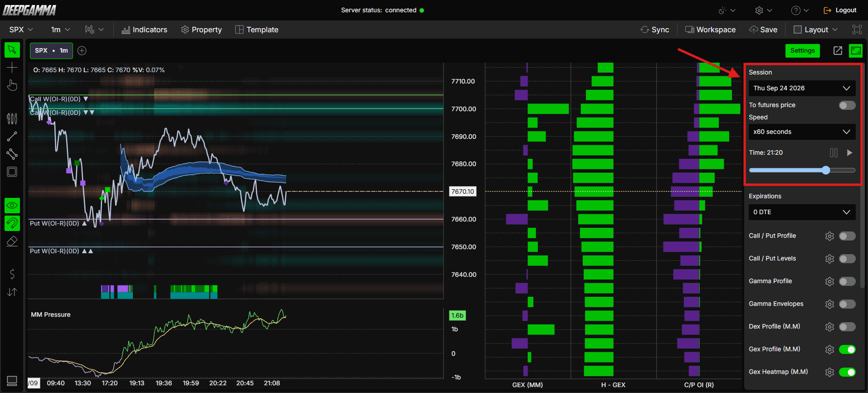Select the eraser tool
868x393 pixels.
click(12, 241)
